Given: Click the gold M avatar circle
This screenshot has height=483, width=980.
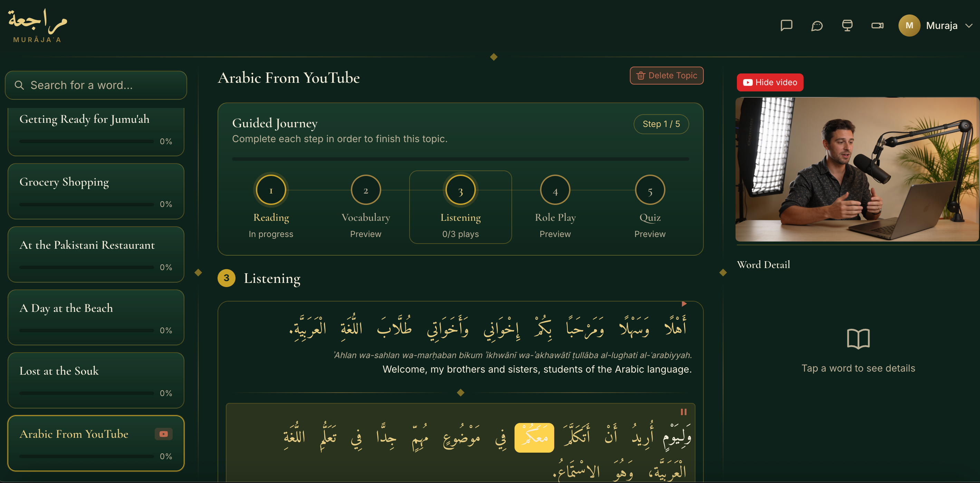Looking at the screenshot, I should coord(909,26).
